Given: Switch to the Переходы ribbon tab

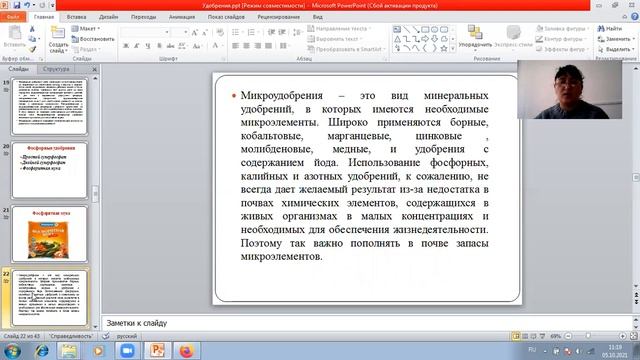Looking at the screenshot, I should pos(144,17).
